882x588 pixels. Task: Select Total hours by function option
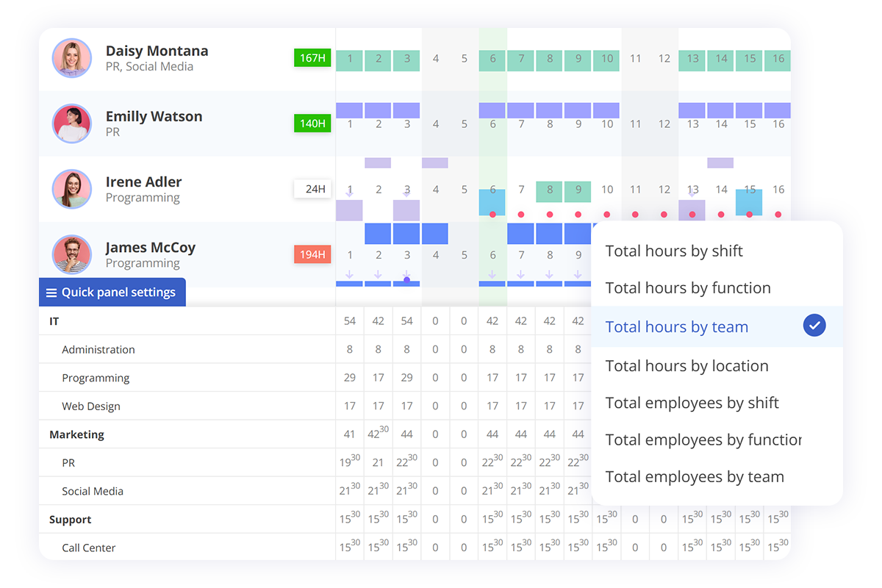click(688, 288)
